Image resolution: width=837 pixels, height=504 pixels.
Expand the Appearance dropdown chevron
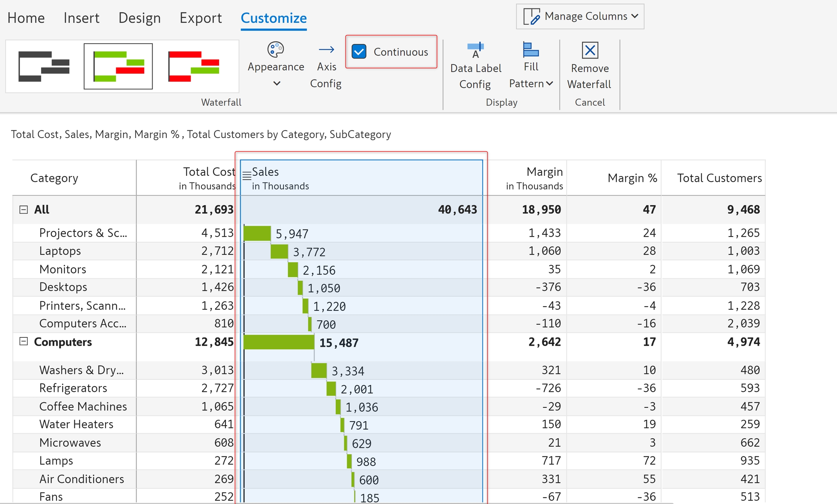[x=277, y=84]
